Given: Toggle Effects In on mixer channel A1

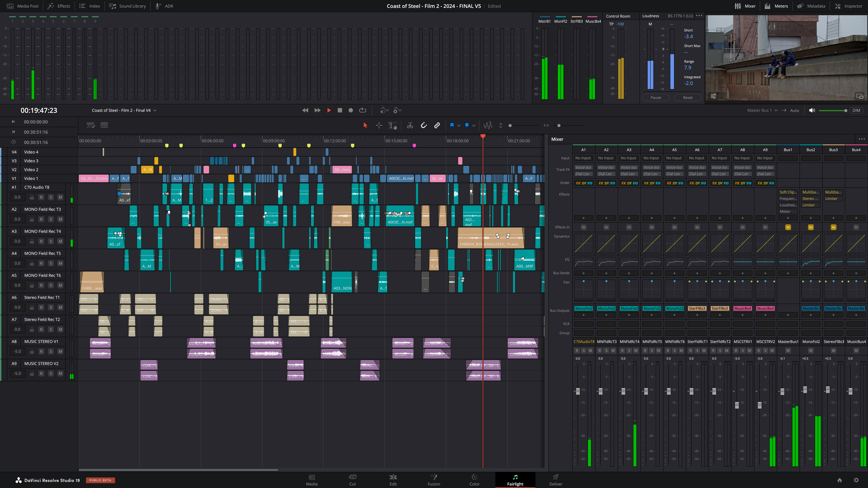Looking at the screenshot, I should pyautogui.click(x=583, y=227).
